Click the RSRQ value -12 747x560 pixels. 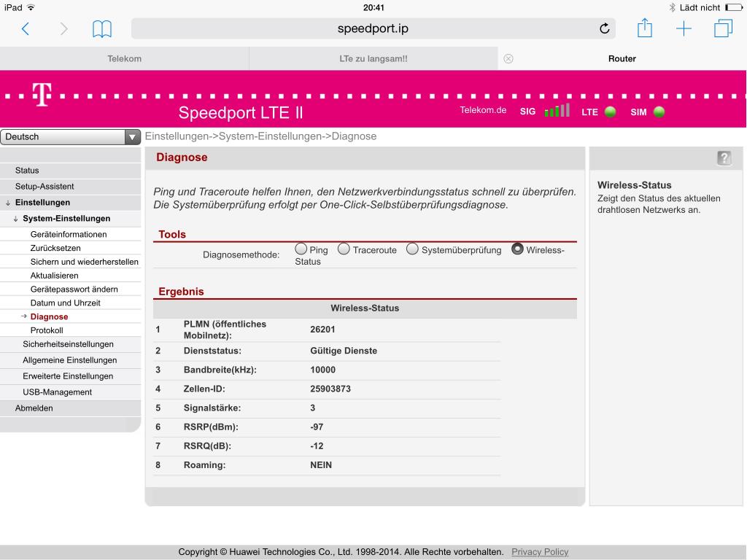(x=317, y=446)
